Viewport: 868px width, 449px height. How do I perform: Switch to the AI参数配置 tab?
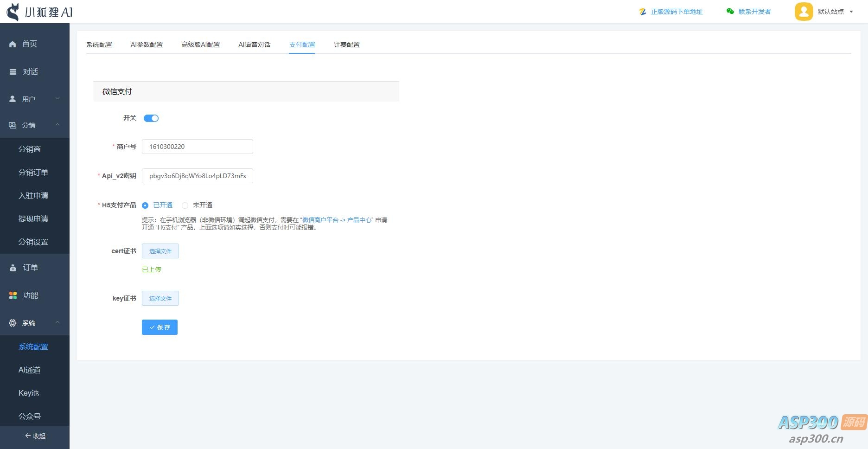[147, 45]
